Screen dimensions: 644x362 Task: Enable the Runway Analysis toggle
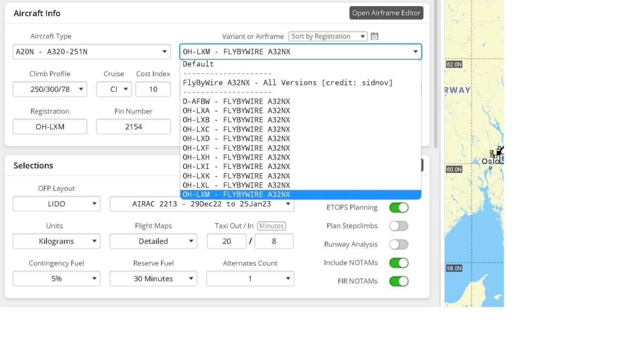pos(399,244)
